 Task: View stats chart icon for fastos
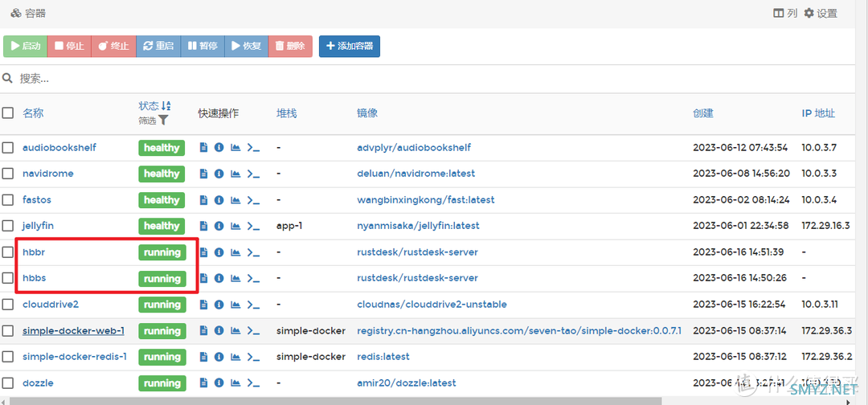[x=235, y=200]
